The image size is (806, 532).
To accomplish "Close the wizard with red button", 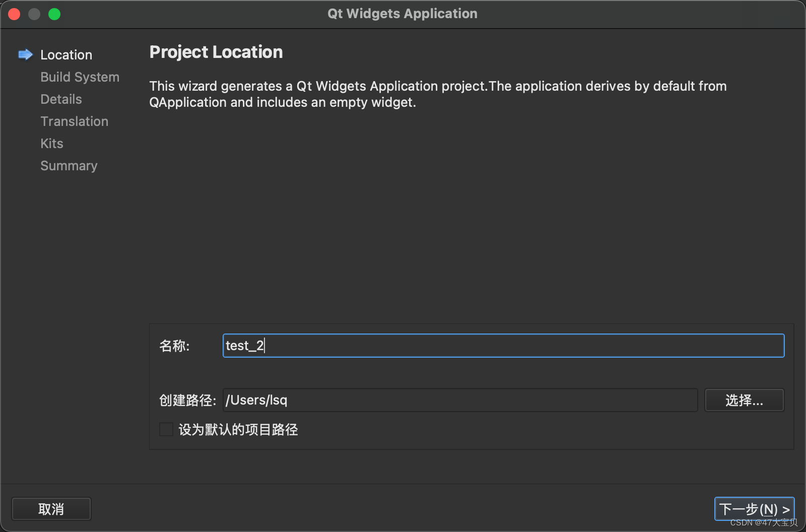I will (14, 14).
